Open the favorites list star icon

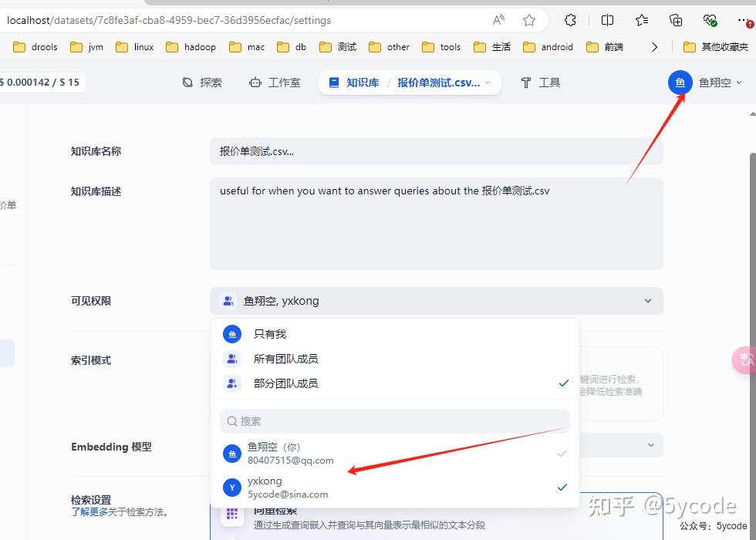pyautogui.click(x=642, y=20)
